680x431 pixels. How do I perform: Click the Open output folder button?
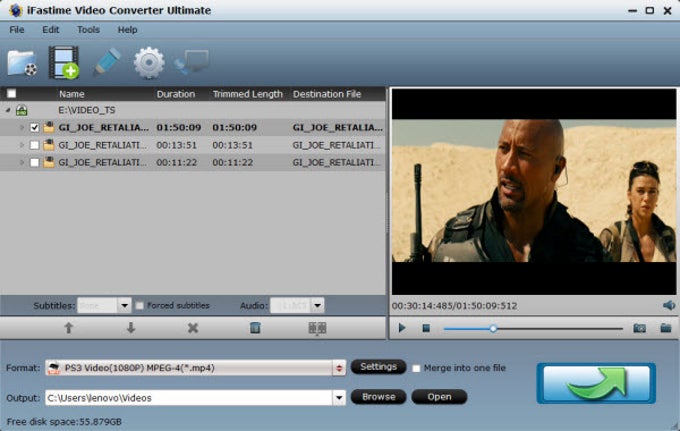(439, 397)
